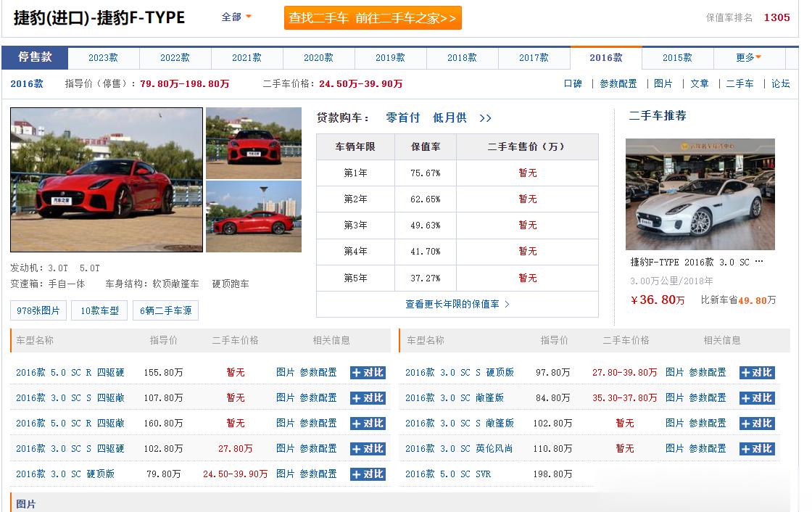This screenshot has width=812, height=512.
Task: Open the 10款车型 button
Action: [x=99, y=310]
